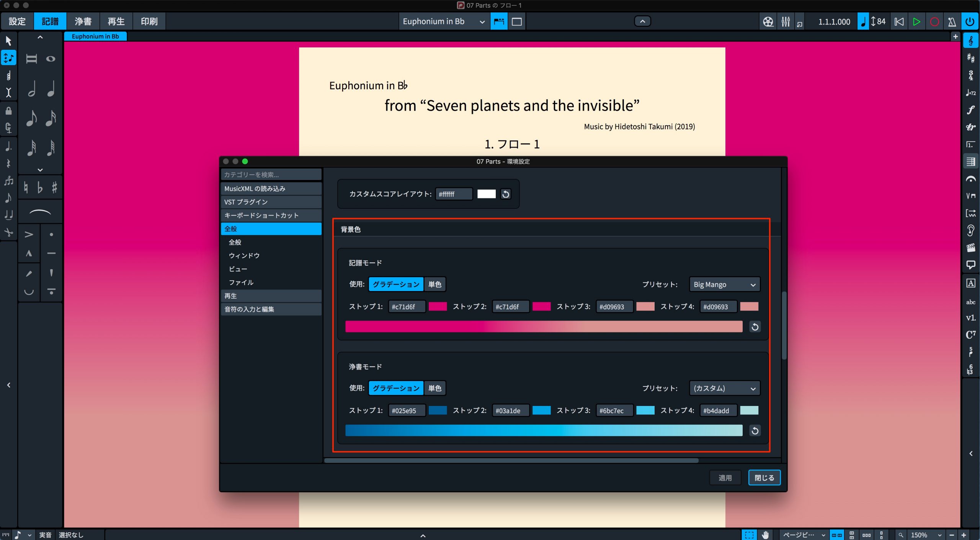Start playback with the play button
The image size is (980, 540).
(916, 21)
